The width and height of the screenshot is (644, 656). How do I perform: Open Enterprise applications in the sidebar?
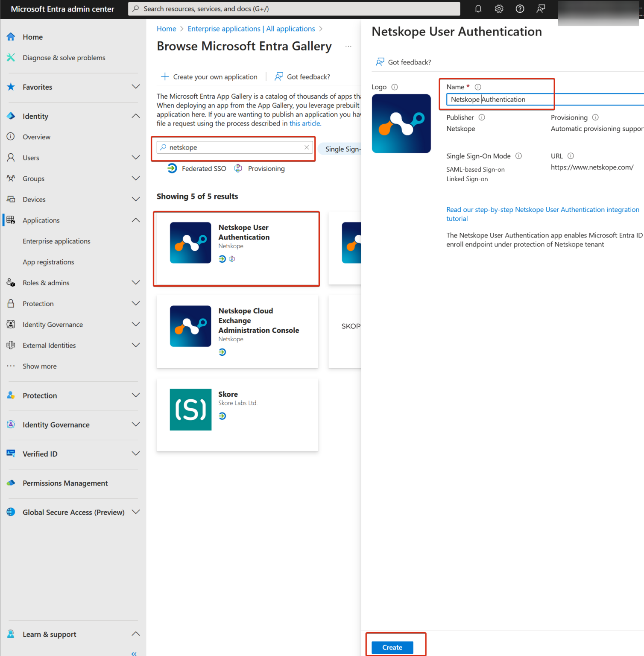click(x=56, y=241)
